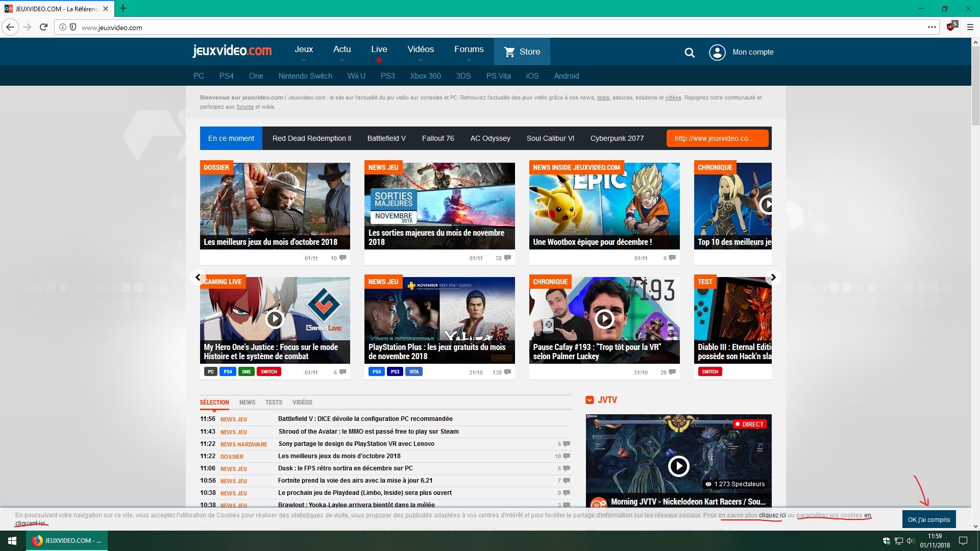Open the page actions three-dots icon
This screenshot has width=980, height=551.
(932, 27)
